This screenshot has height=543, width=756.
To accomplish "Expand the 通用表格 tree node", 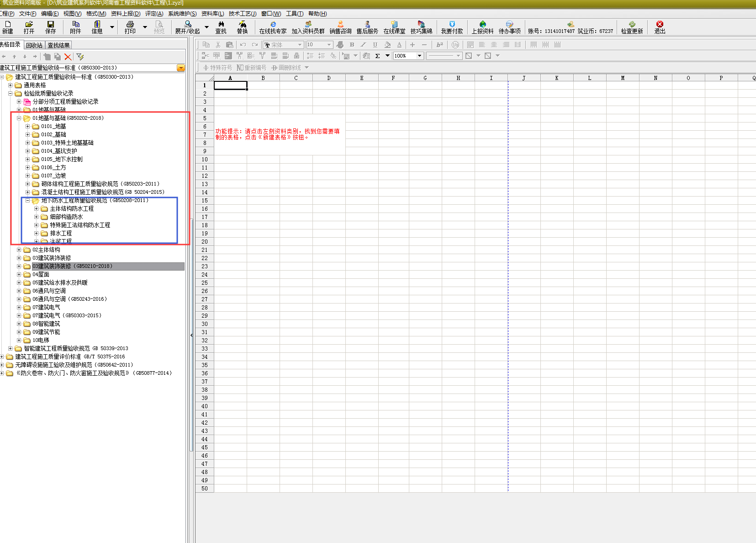I will tap(11, 85).
